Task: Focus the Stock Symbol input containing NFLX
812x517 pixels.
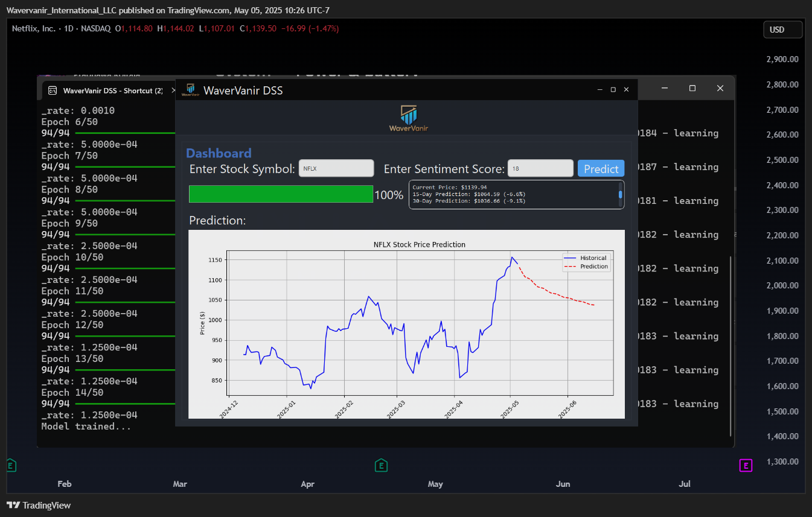Action: point(336,168)
